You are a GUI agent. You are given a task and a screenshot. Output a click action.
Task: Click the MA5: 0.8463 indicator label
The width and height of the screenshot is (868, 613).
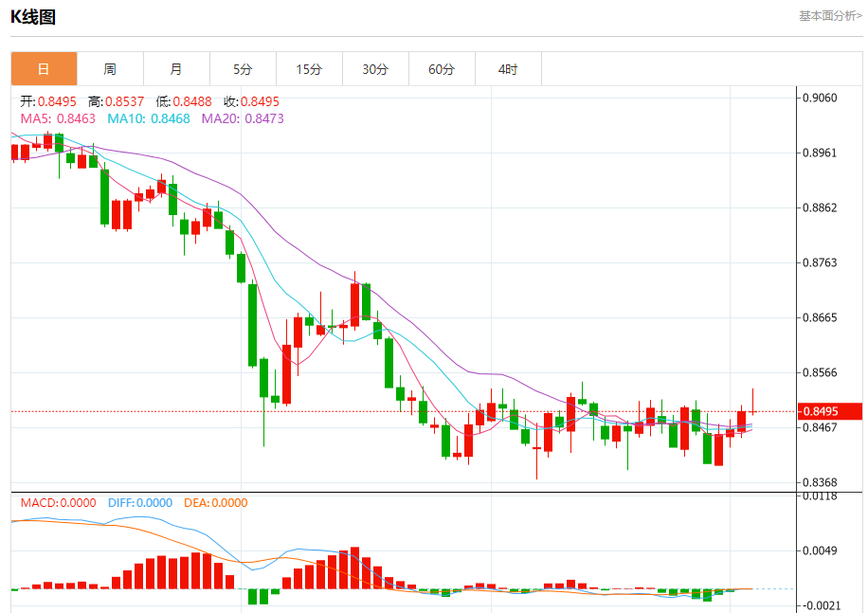point(58,118)
